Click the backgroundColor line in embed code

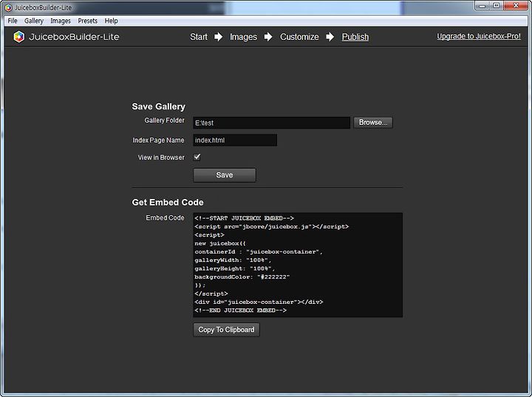coord(242,276)
